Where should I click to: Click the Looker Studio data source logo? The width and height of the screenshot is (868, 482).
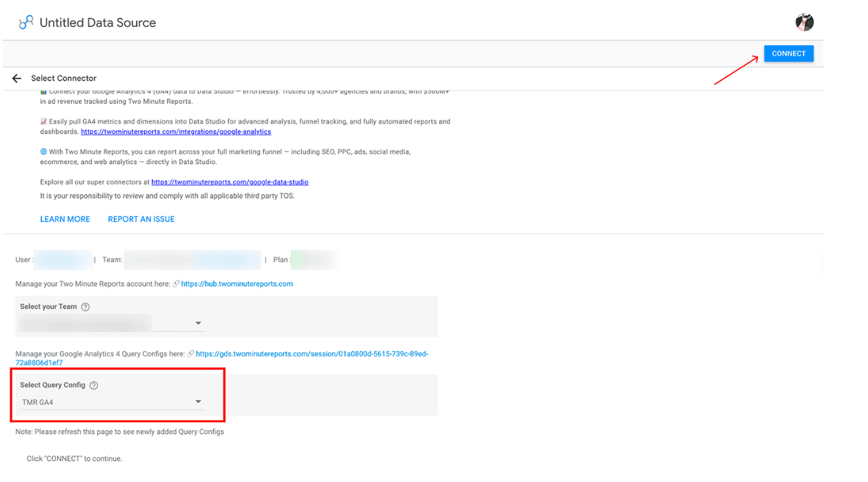pyautogui.click(x=26, y=22)
